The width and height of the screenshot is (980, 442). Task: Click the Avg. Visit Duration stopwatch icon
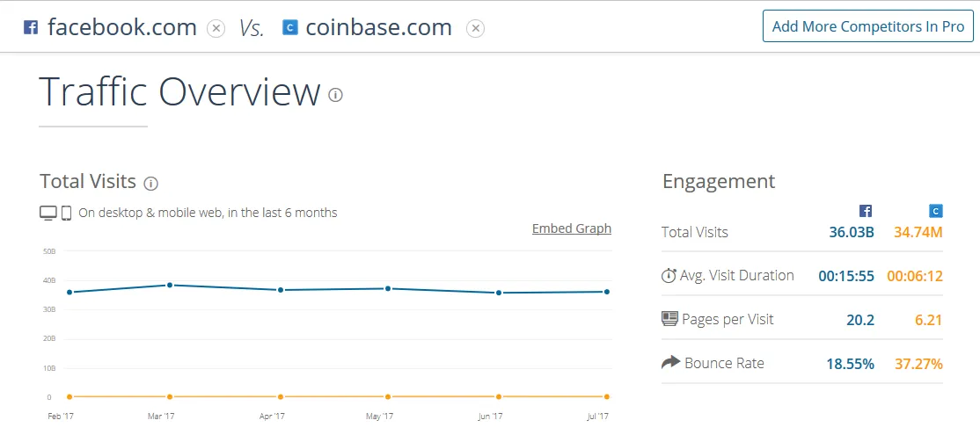tap(669, 276)
